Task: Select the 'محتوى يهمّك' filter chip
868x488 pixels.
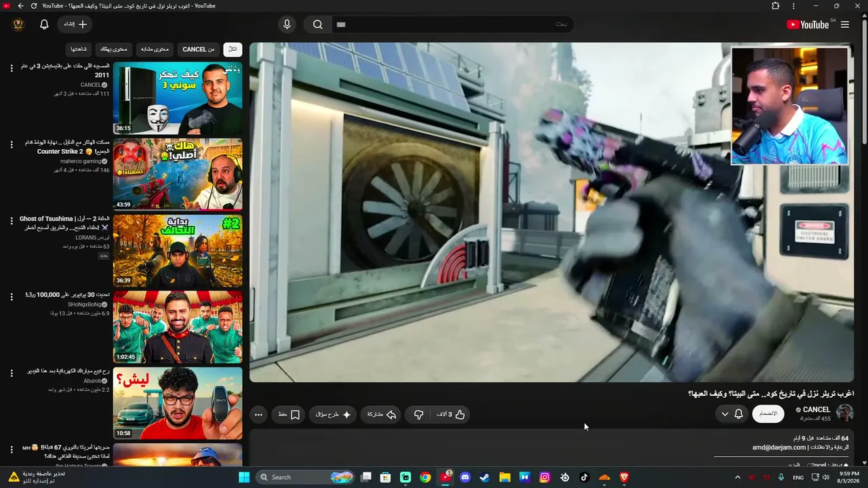Action: 114,49
